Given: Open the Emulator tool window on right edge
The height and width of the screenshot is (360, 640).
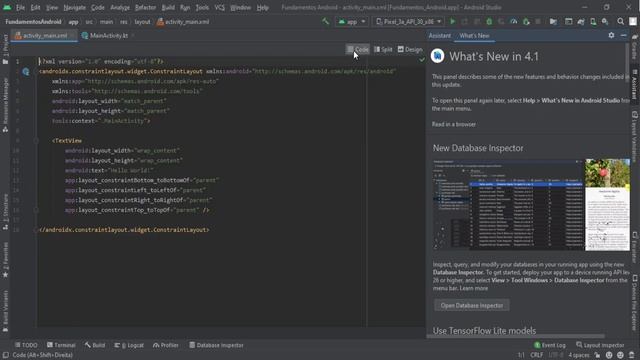Looking at the screenshot, I should pos(635,248).
